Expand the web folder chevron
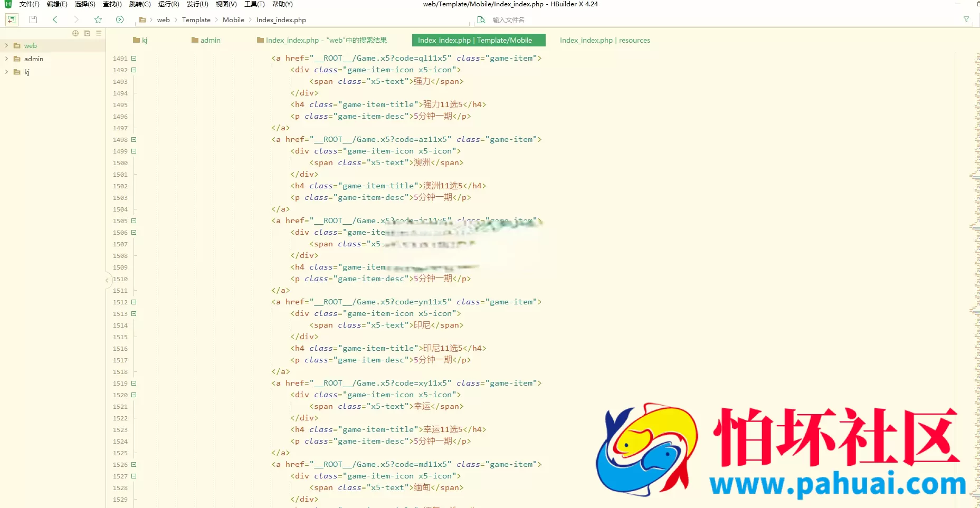The width and height of the screenshot is (980, 508). [6, 46]
